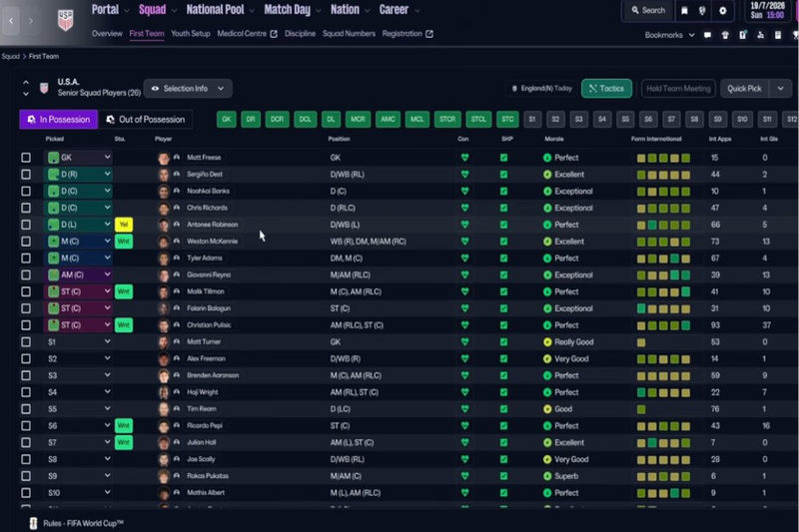Open the settings gear icon

[722, 11]
